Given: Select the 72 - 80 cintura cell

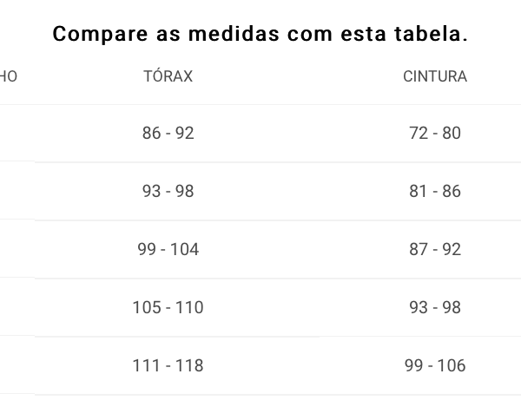Looking at the screenshot, I should [x=435, y=133].
